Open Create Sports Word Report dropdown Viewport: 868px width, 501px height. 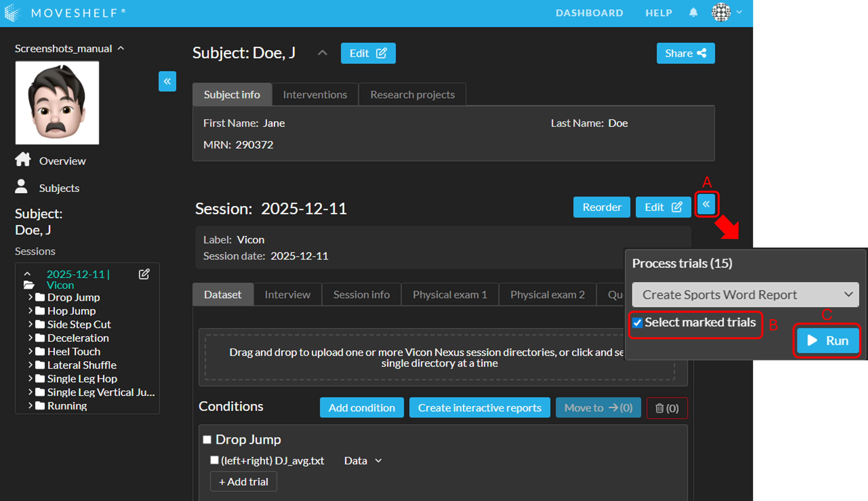[745, 295]
